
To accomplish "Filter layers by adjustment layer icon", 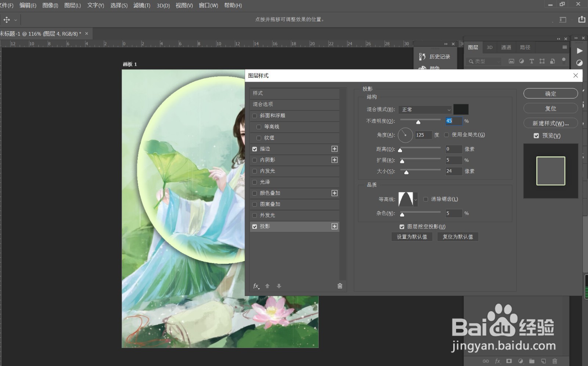I will pyautogui.click(x=521, y=61).
